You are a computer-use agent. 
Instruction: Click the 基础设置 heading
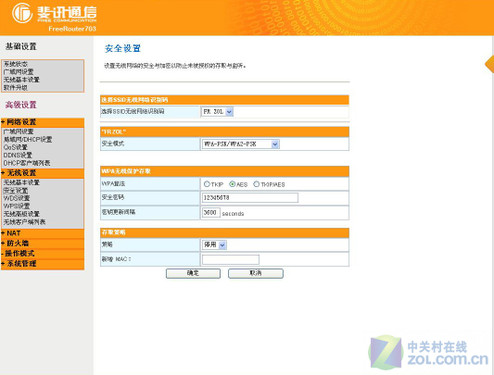click(x=21, y=47)
